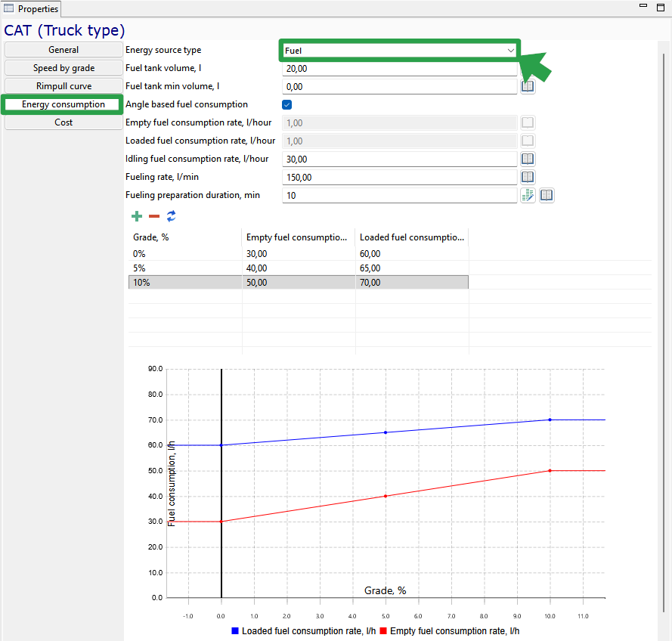The width and height of the screenshot is (672, 641).
Task: Click the red chart point at grade 5
Action: 386,496
